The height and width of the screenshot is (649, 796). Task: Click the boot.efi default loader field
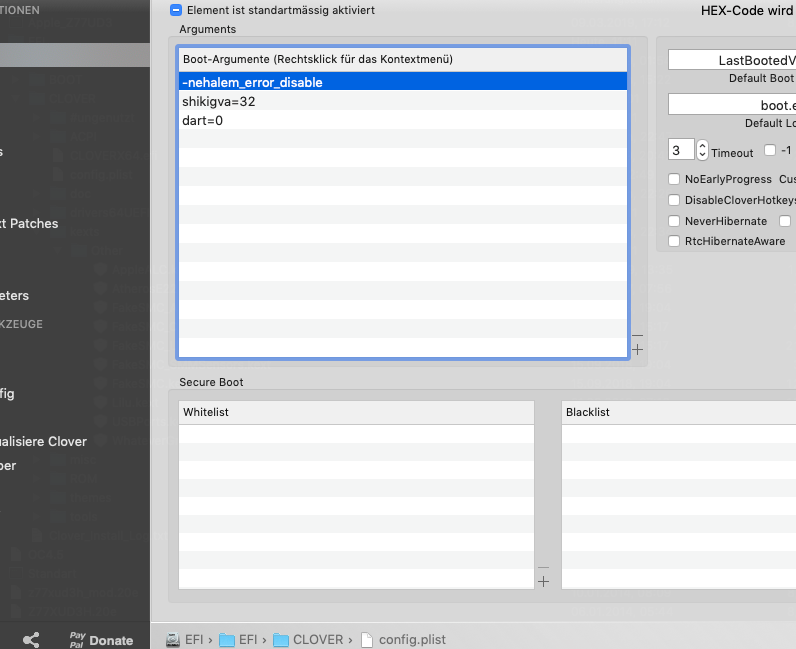pos(732,105)
